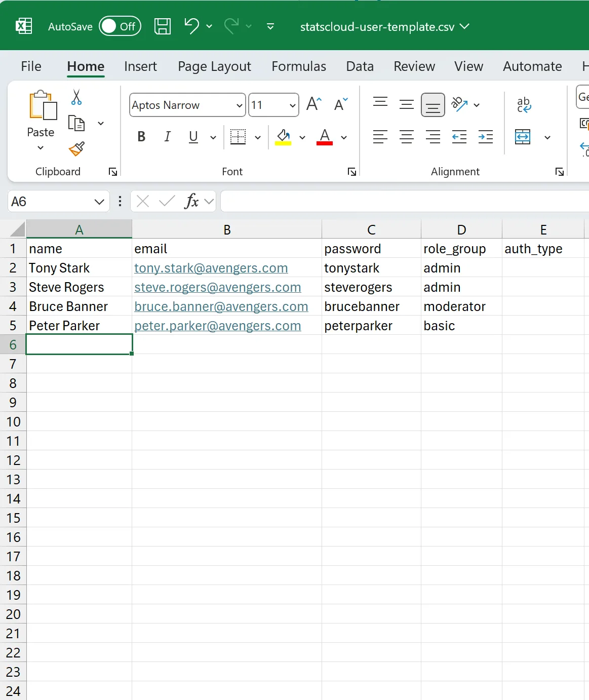Viewport: 589px width, 700px height.
Task: Click the Increase Indent icon
Action: coord(486,137)
